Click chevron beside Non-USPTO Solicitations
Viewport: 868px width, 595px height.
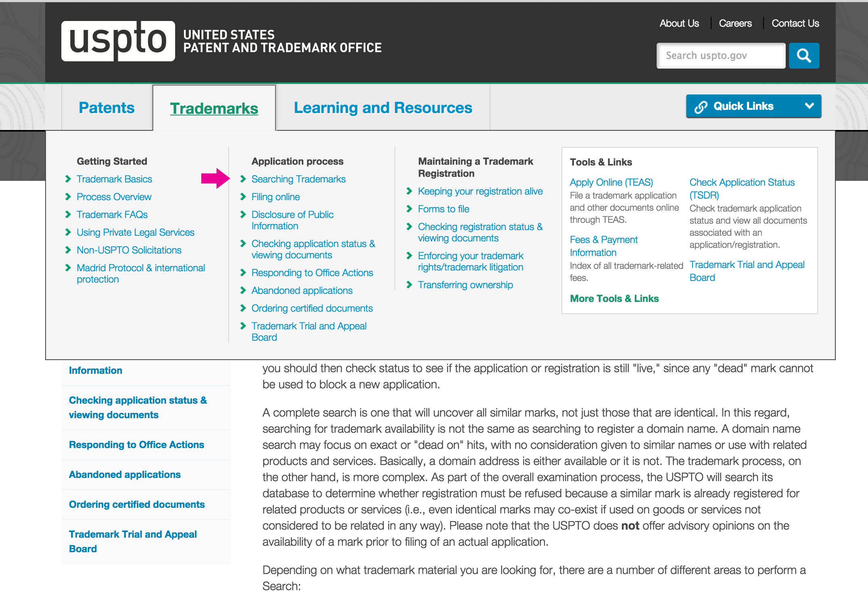[68, 250]
